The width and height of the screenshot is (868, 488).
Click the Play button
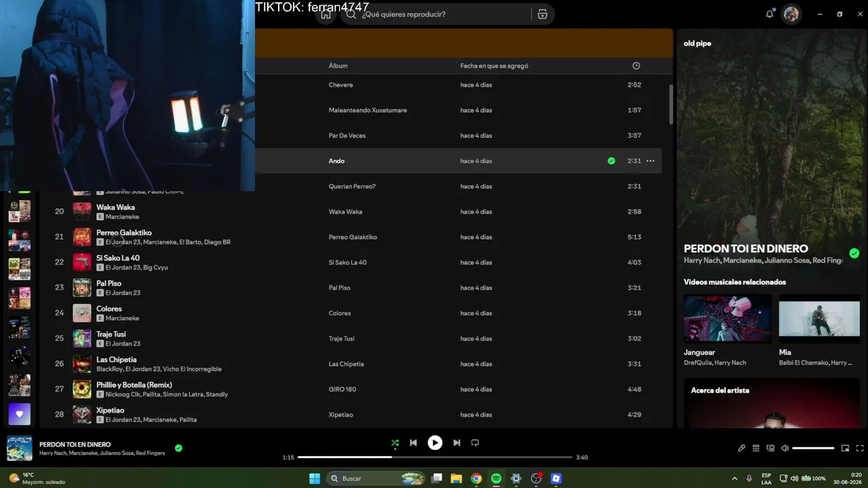(435, 443)
